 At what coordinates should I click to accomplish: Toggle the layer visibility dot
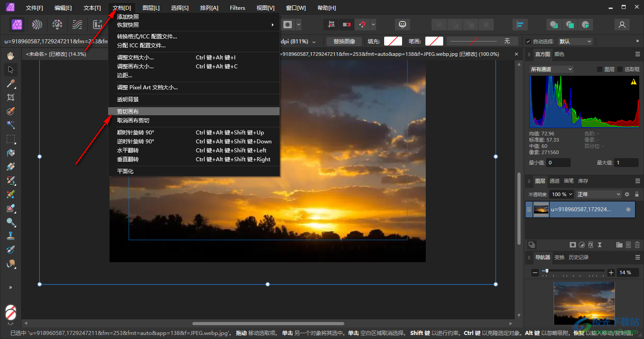[x=628, y=209]
